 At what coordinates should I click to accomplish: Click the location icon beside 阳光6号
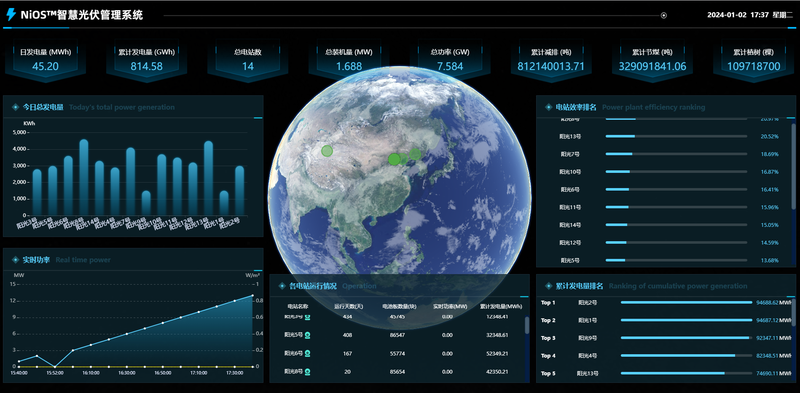[x=308, y=353]
